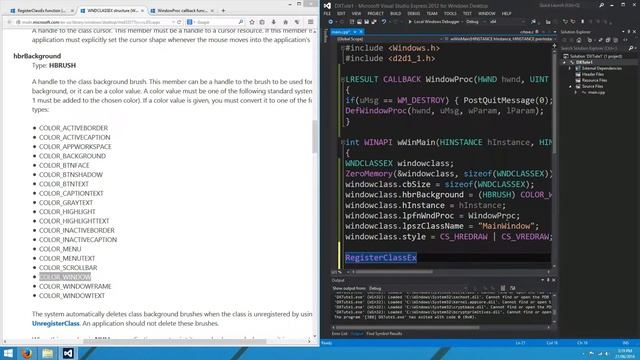Click Solution Explorer home icon
Screen dimensions: 640x360
click(x=579, y=40)
